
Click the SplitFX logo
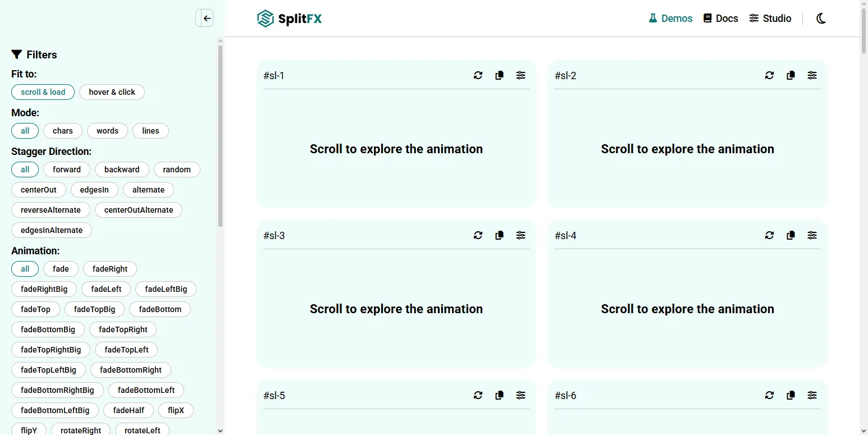coord(289,19)
